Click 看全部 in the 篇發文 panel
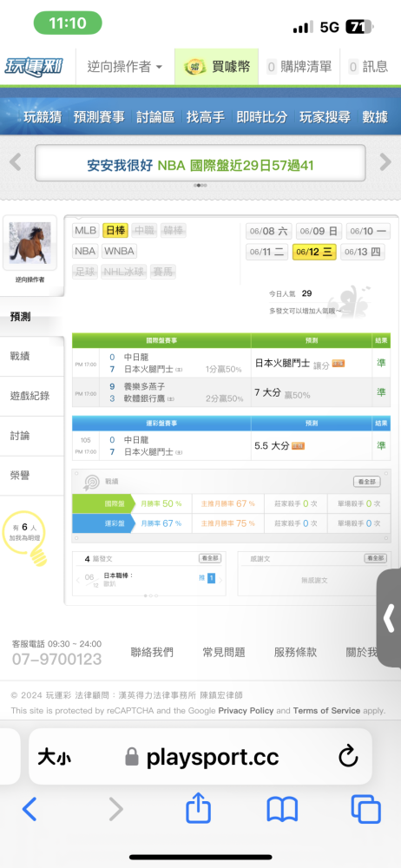 click(x=210, y=558)
